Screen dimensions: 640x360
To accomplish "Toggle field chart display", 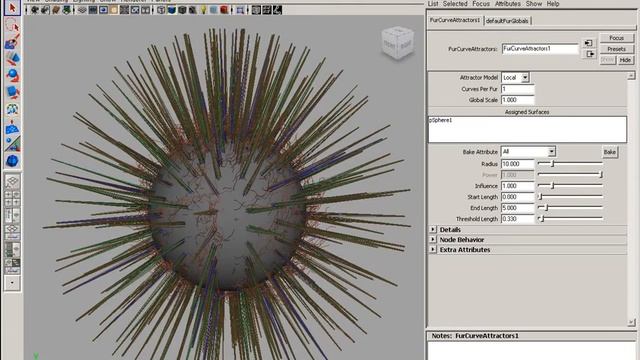I will (x=124, y=10).
